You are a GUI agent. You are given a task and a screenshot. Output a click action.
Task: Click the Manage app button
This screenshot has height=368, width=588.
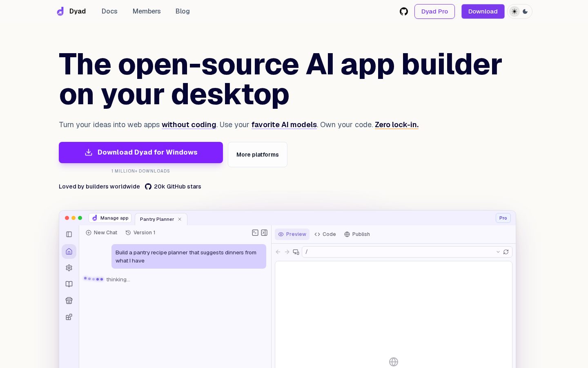point(110,218)
